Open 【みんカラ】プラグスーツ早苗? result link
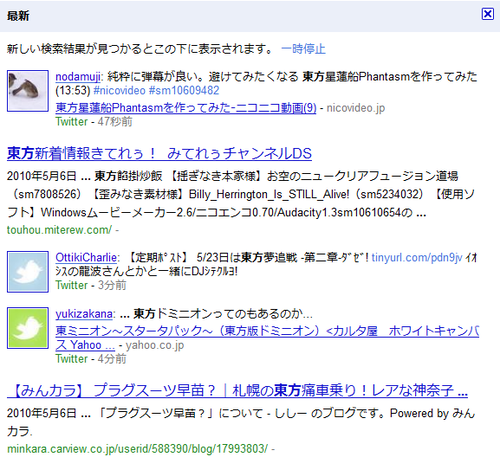This screenshot has width=500, height=457. pos(237,390)
